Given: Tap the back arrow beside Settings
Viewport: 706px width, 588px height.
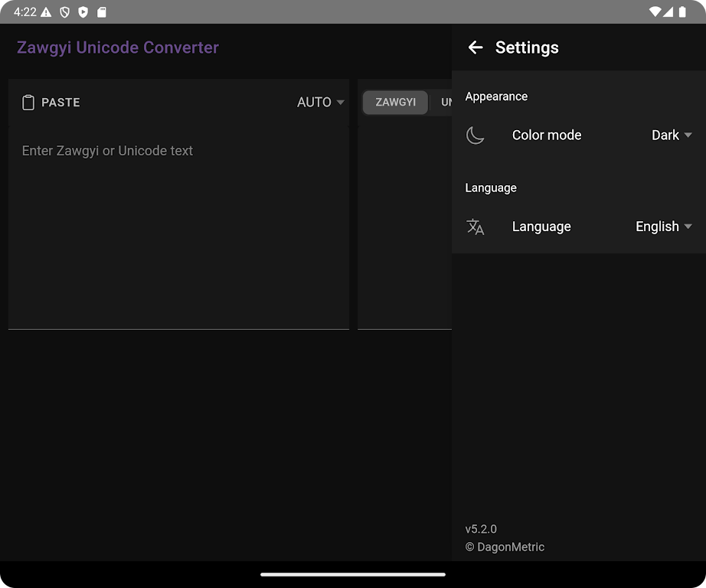Looking at the screenshot, I should point(476,47).
